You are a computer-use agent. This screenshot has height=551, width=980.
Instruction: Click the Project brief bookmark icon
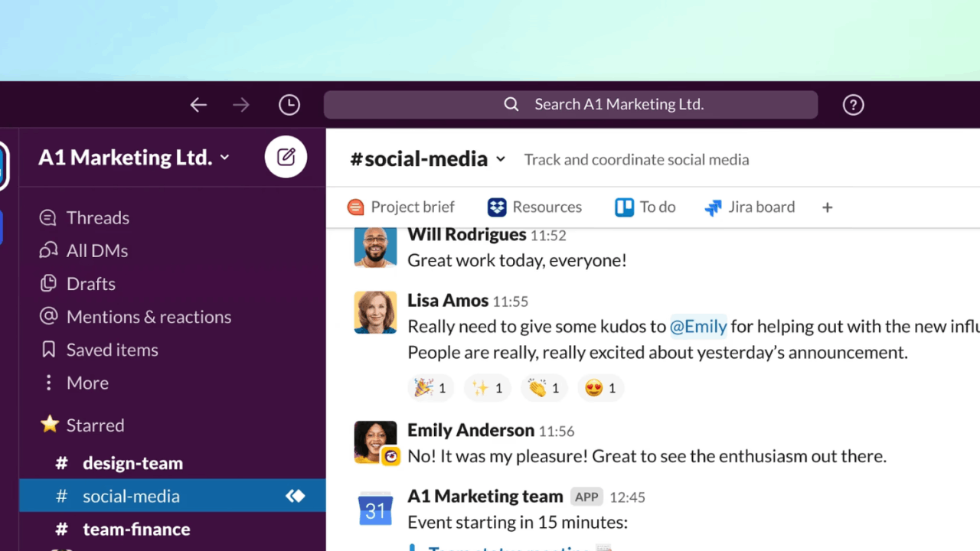click(355, 207)
